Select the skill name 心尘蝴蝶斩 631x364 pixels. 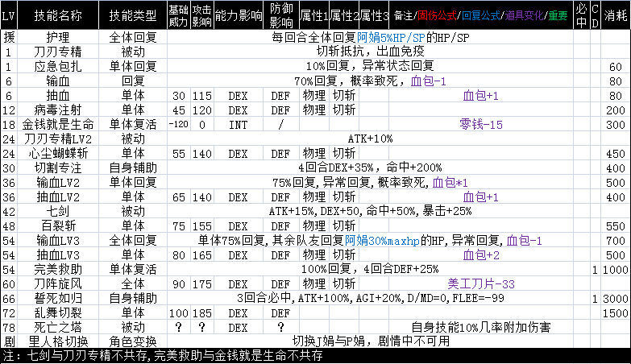(58, 153)
